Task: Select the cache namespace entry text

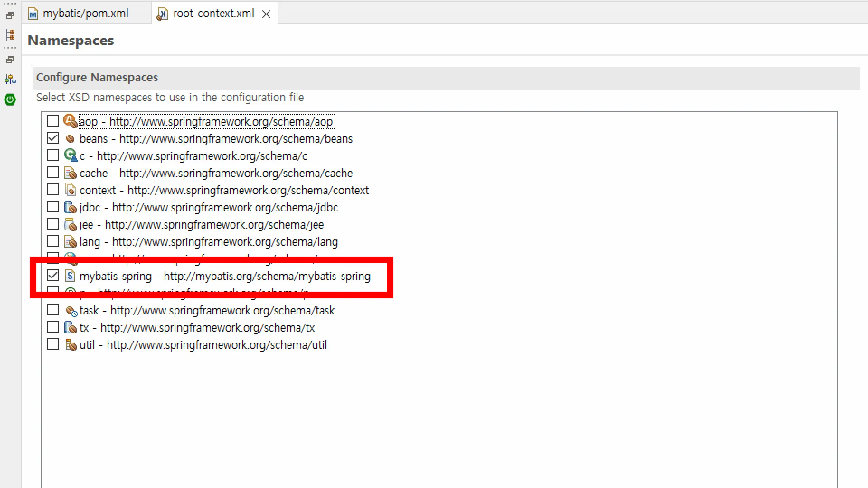Action: [216, 173]
